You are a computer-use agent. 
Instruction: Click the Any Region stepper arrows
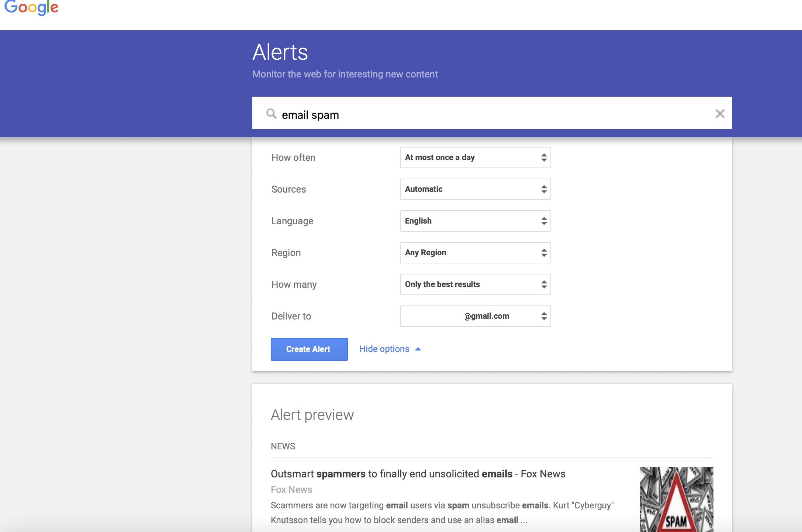pos(544,253)
